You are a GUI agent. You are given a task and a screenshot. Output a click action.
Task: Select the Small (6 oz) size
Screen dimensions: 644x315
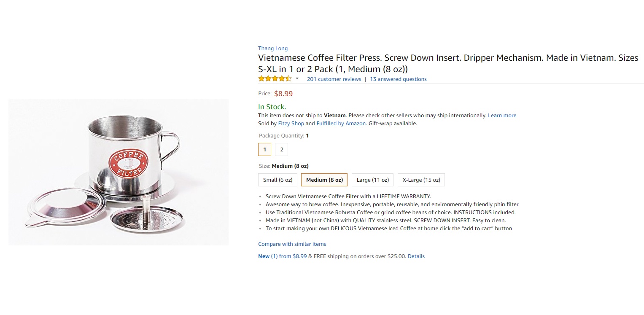click(277, 180)
